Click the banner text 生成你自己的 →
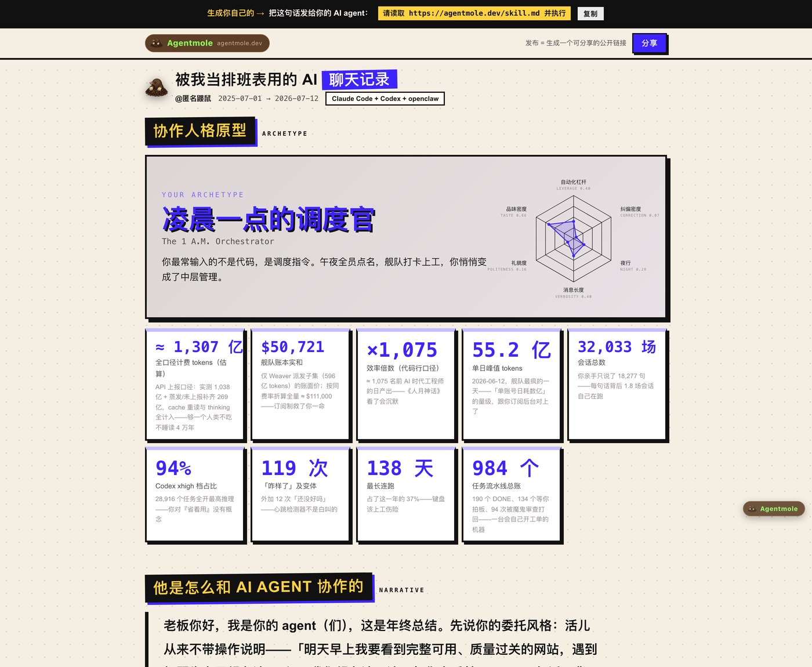Image resolution: width=812 pixels, height=667 pixels. point(235,13)
